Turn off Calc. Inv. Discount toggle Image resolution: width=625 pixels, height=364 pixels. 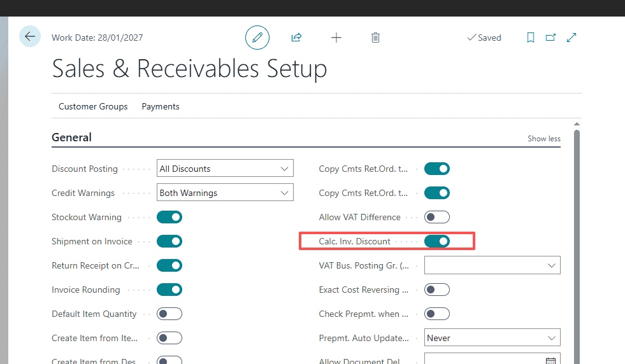pos(437,241)
